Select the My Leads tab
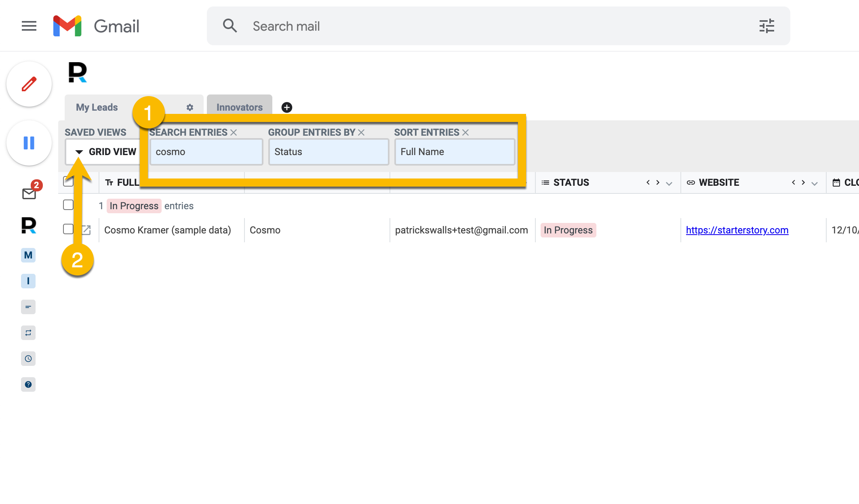Viewport: 859px width, 504px height. (x=97, y=107)
